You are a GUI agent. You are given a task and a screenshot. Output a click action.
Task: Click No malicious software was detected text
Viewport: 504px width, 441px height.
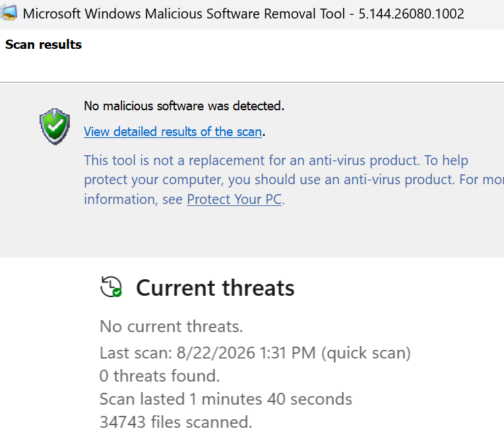[x=184, y=106]
